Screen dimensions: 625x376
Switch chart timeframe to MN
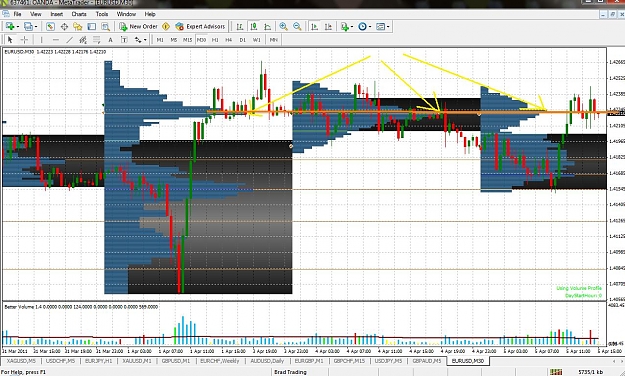[273, 39]
